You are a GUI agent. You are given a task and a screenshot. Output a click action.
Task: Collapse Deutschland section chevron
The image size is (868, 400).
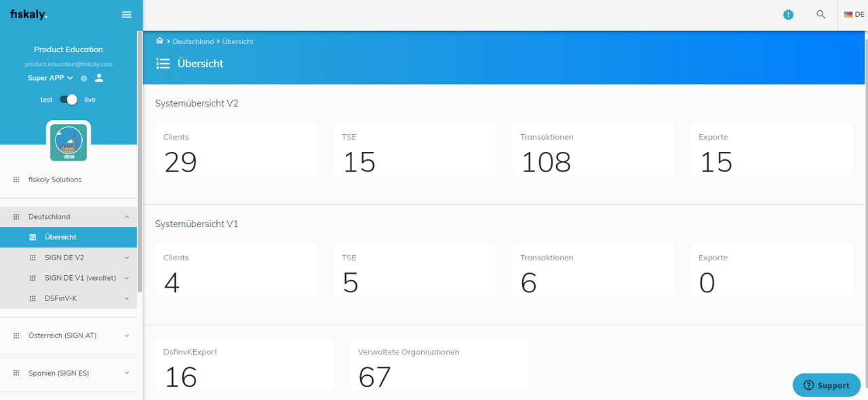pos(127,217)
